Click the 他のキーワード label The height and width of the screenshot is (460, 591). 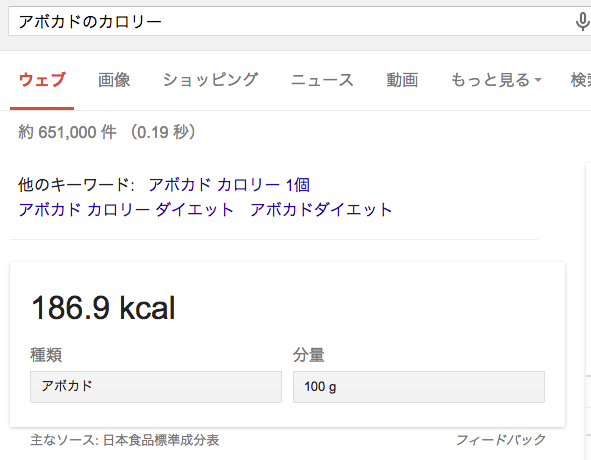76,185
